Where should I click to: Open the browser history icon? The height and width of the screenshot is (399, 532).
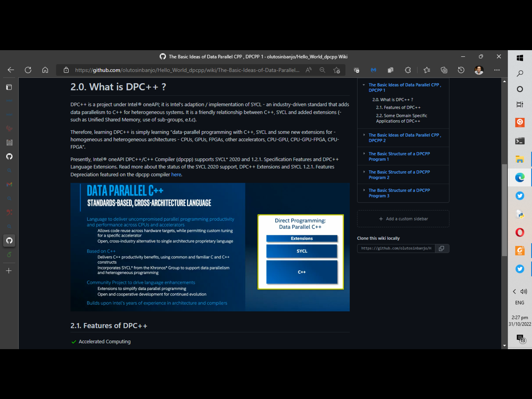pyautogui.click(x=461, y=70)
